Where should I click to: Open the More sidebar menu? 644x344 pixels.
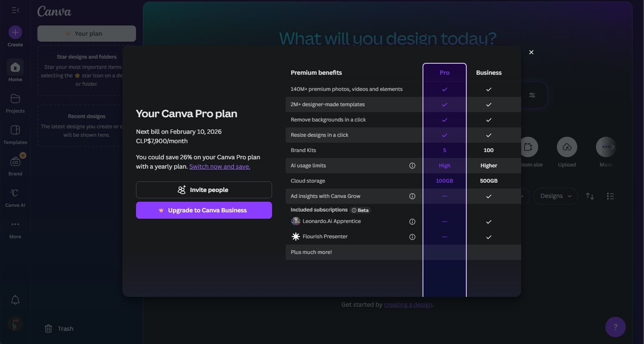[15, 225]
